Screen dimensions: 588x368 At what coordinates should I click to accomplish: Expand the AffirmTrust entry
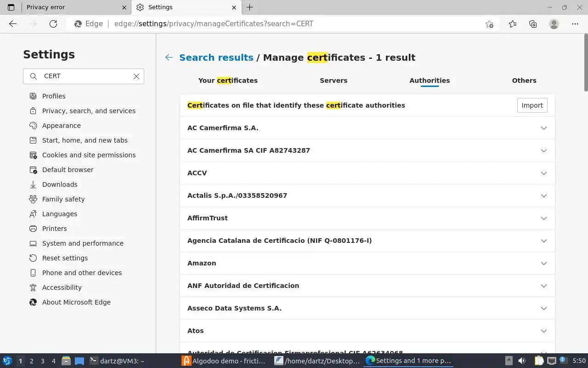coord(367,218)
